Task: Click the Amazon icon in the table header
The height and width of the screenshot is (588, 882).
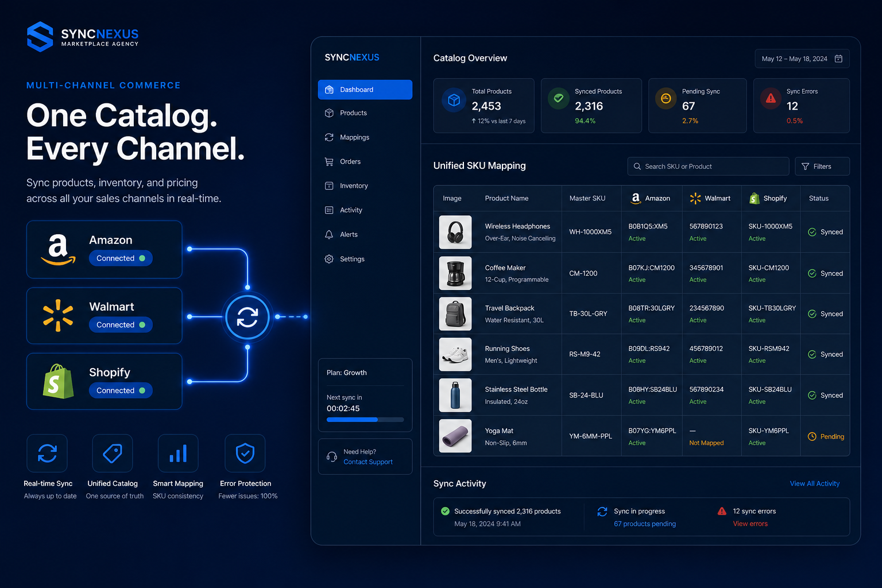Action: point(636,198)
